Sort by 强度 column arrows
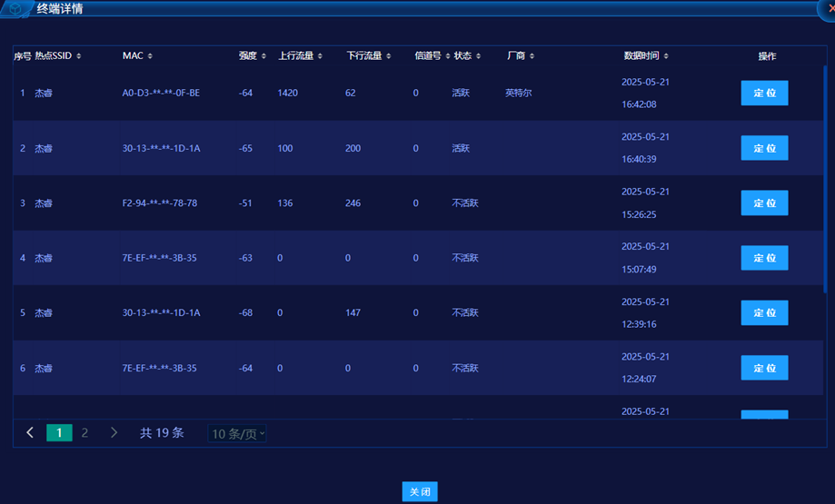This screenshot has width=835, height=504. pos(263,56)
